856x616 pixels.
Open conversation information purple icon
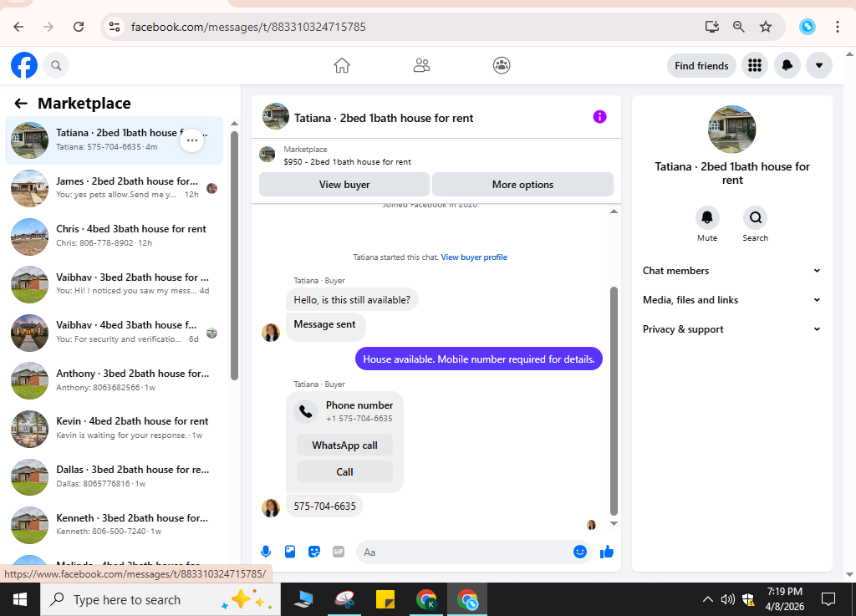pyautogui.click(x=599, y=117)
